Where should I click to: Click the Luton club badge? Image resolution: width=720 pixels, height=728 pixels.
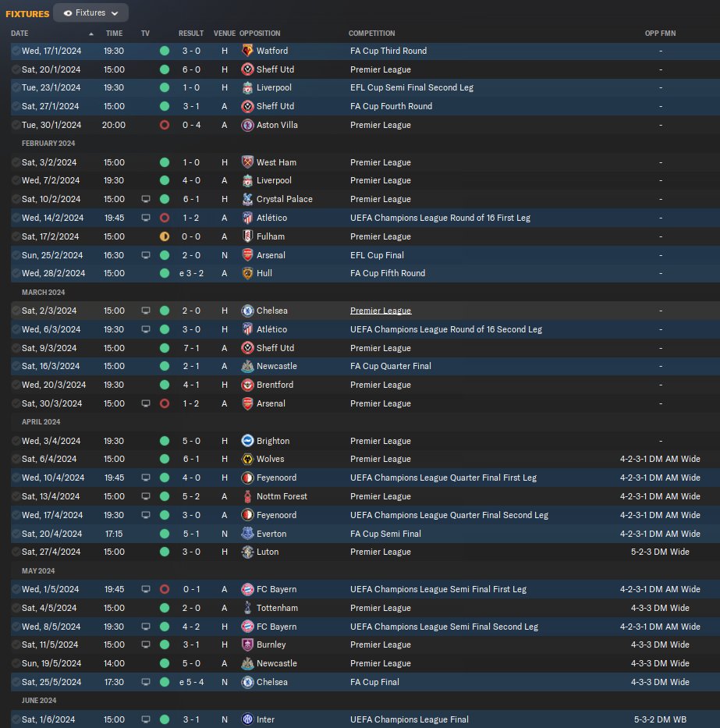pos(247,552)
